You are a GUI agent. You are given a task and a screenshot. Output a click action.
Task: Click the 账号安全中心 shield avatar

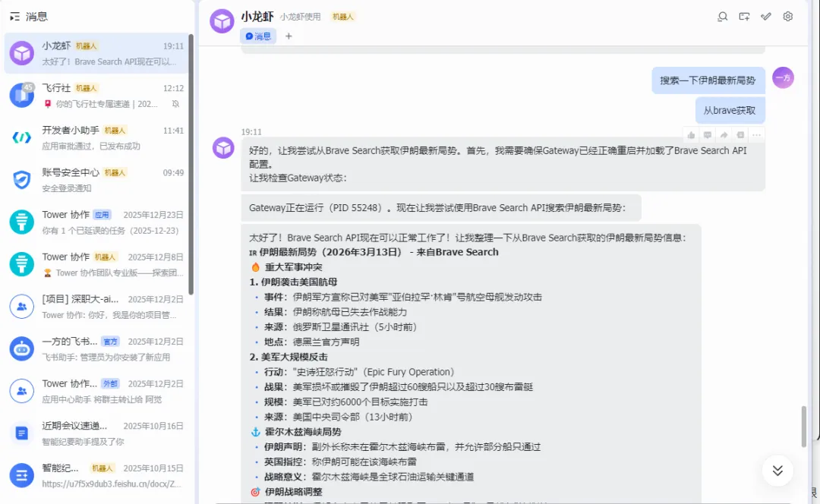click(22, 180)
